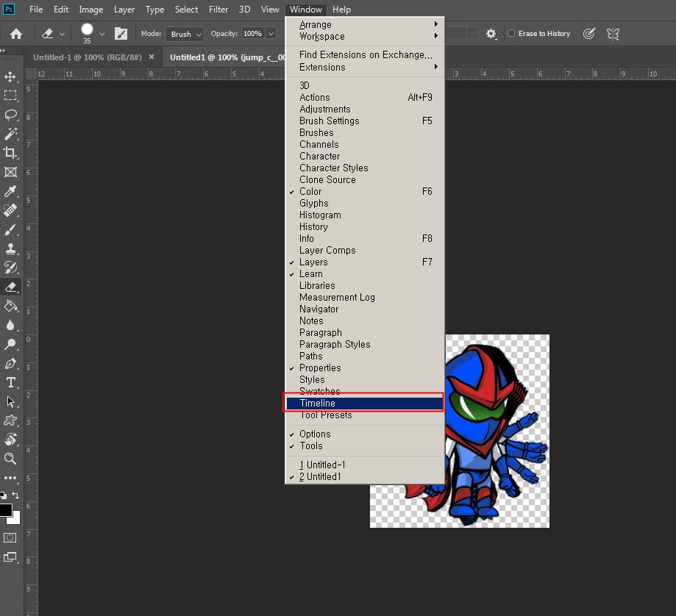This screenshot has width=676, height=616.
Task: Select the Rectangular Marquee tool
Action: (x=10, y=96)
